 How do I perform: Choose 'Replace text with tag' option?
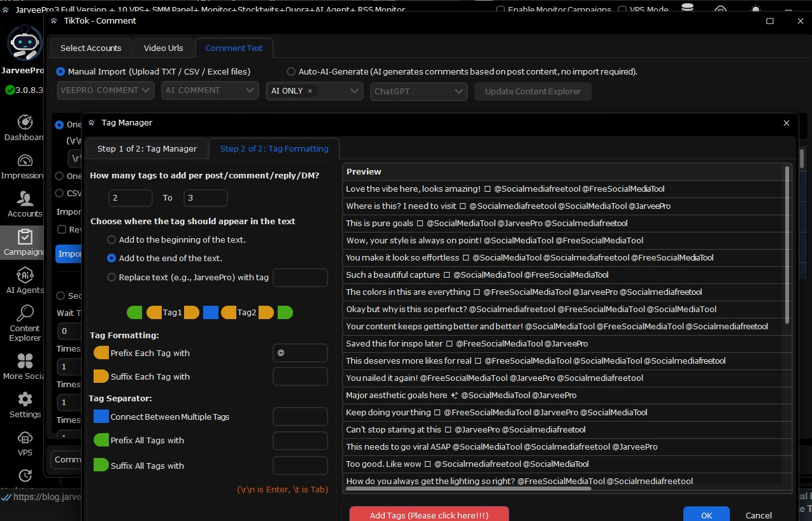tap(111, 278)
